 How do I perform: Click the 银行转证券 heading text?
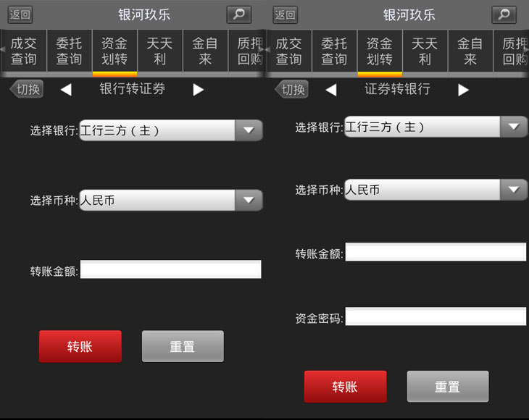click(132, 89)
